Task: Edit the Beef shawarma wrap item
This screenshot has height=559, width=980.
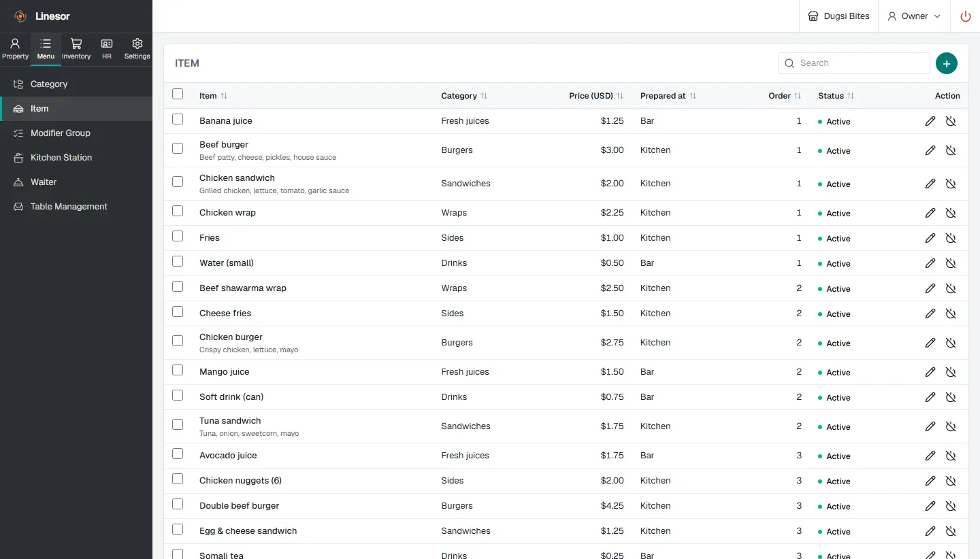Action: [x=930, y=288]
